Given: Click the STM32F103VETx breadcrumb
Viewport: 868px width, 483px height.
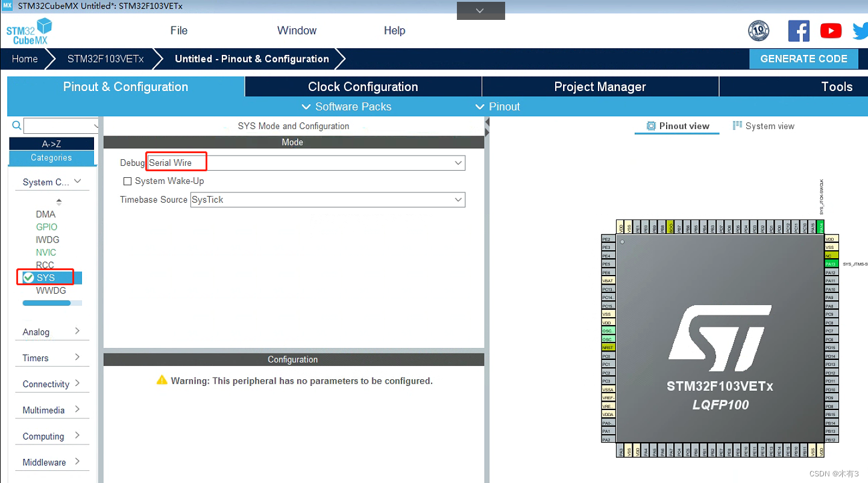Looking at the screenshot, I should coord(105,59).
